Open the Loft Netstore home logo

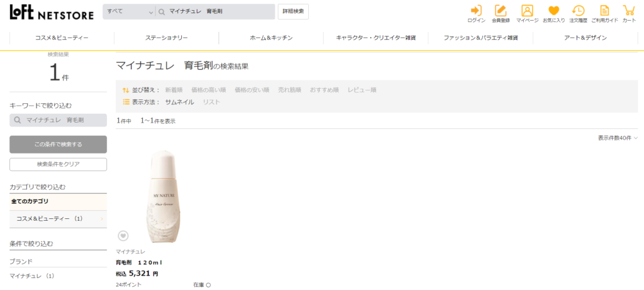tap(52, 13)
